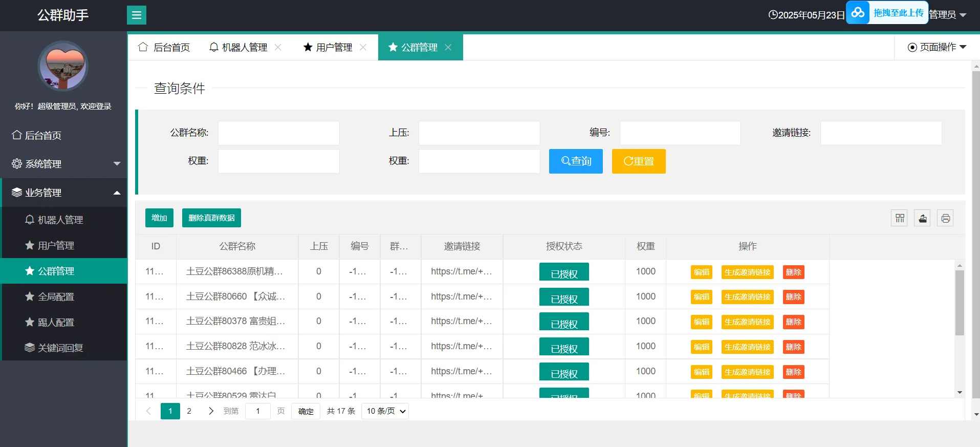Close the 机器人管理 tab
This screenshot has height=447, width=980.
(x=278, y=47)
